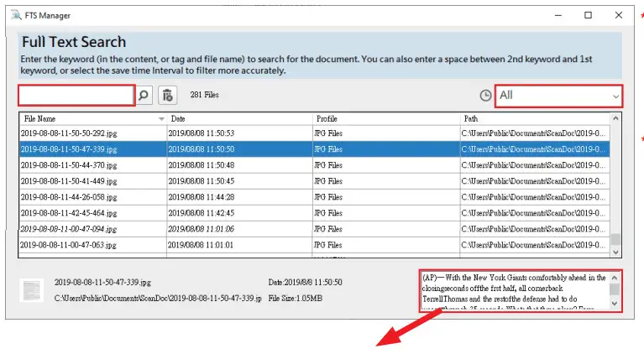
Task: Sort by Path column header
Action: tap(535, 118)
